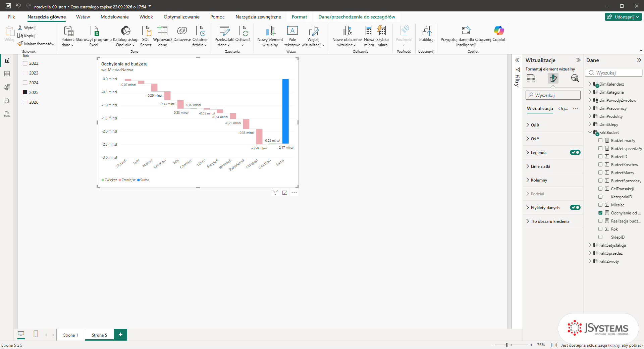This screenshot has height=349, width=644.
Task: Turn off the Etykiety danych toggle
Action: 575,207
